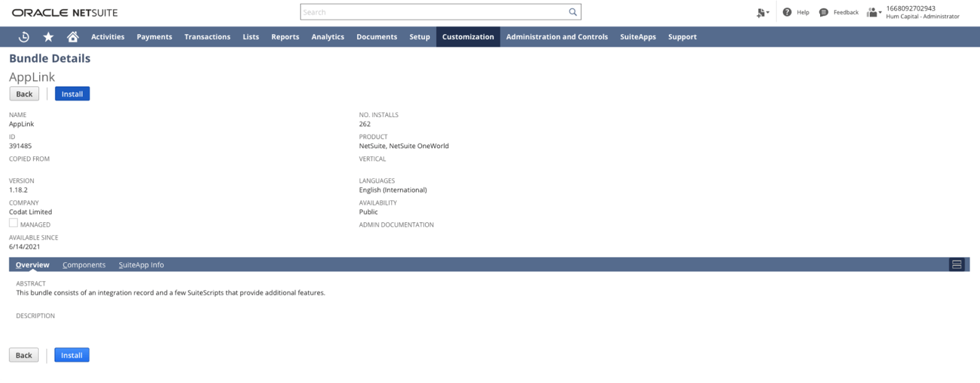Open the Activities menu
This screenshot has width=980, height=383.
[x=108, y=37]
